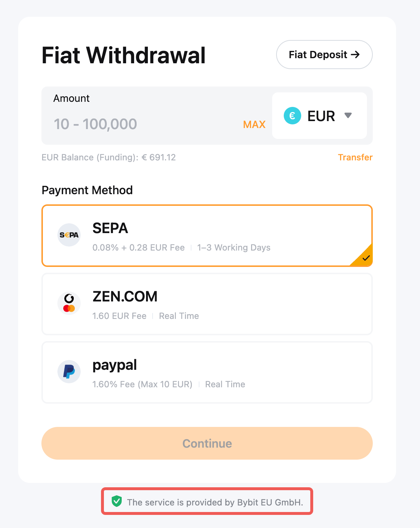Choose ZEN.COM payment method
This screenshot has height=528, width=420.
(207, 304)
